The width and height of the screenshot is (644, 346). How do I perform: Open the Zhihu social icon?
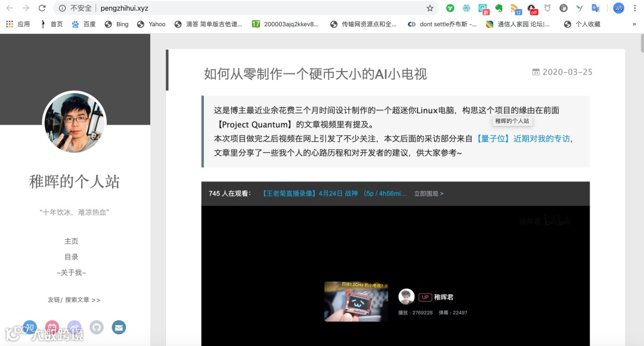click(x=30, y=328)
